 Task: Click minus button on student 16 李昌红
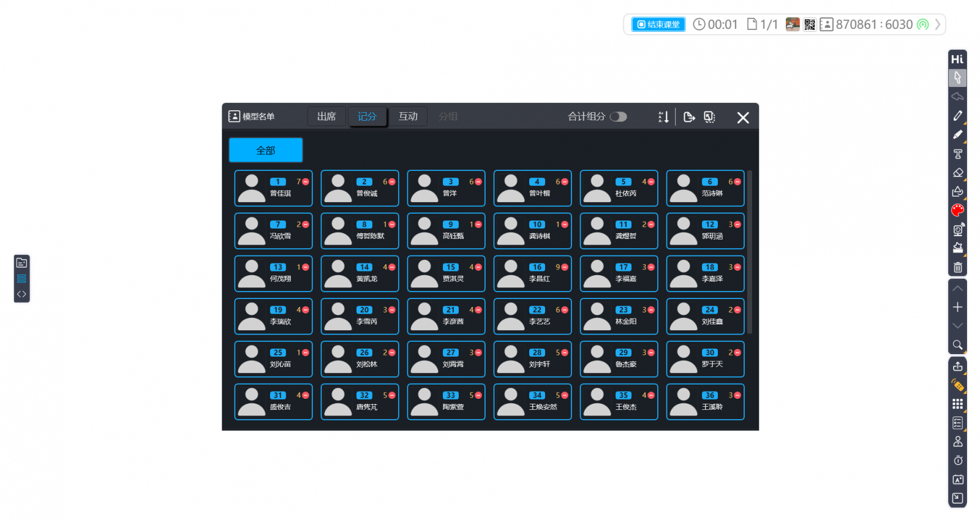point(565,268)
